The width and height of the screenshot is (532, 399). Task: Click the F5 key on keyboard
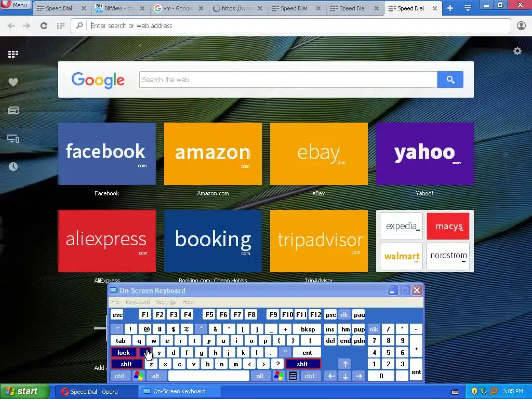210,315
